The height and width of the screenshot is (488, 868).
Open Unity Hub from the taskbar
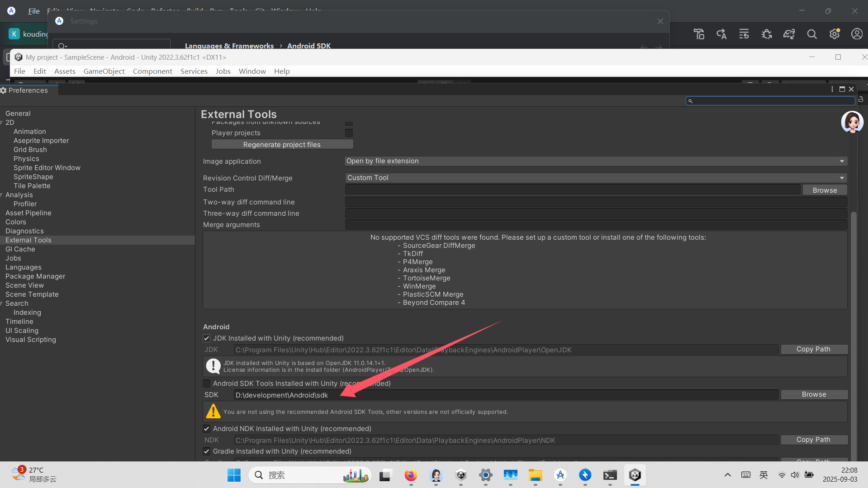coord(461,475)
